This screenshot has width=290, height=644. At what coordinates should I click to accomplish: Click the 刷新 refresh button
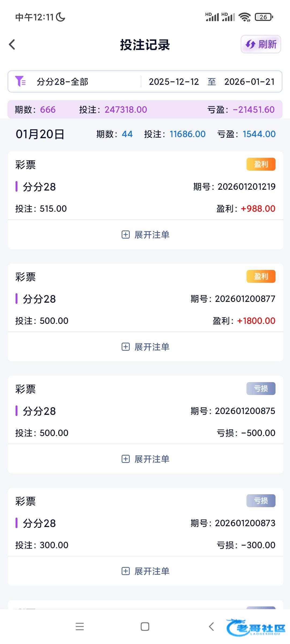pyautogui.click(x=261, y=44)
